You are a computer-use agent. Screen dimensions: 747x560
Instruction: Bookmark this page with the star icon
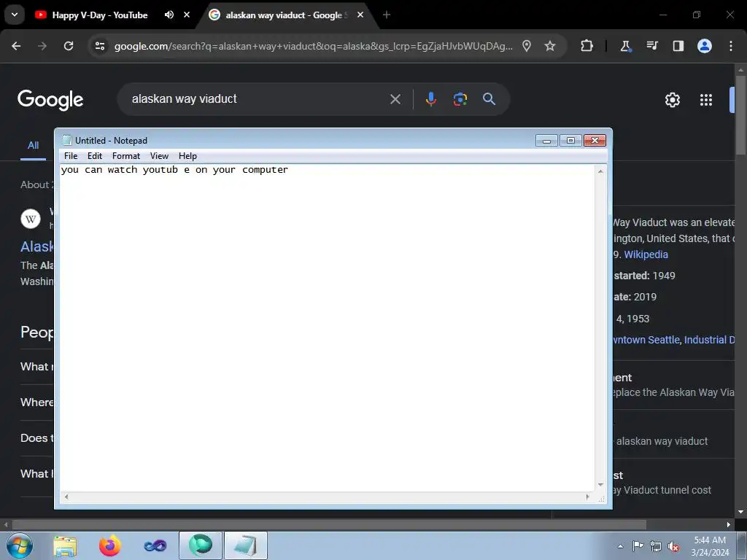tap(550, 46)
